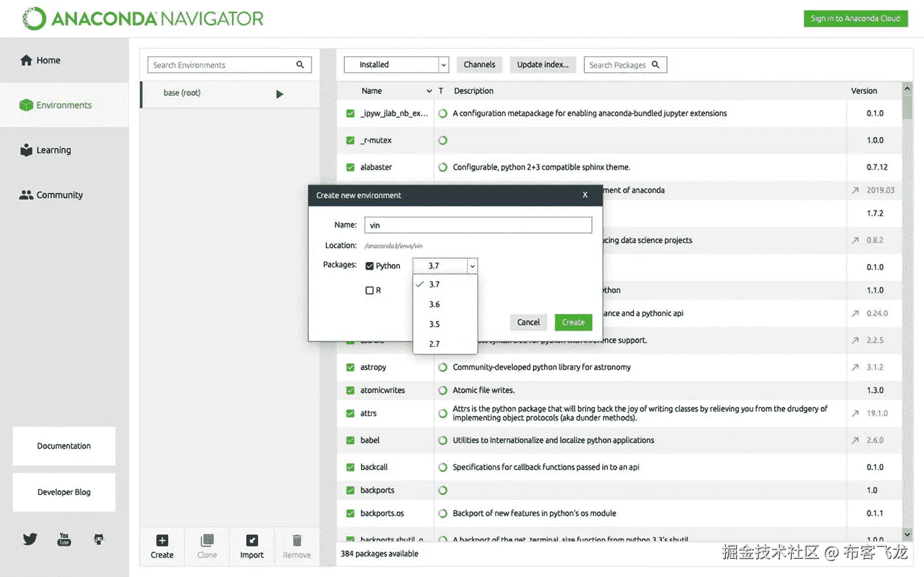Click the Search Environments field

[229, 65]
